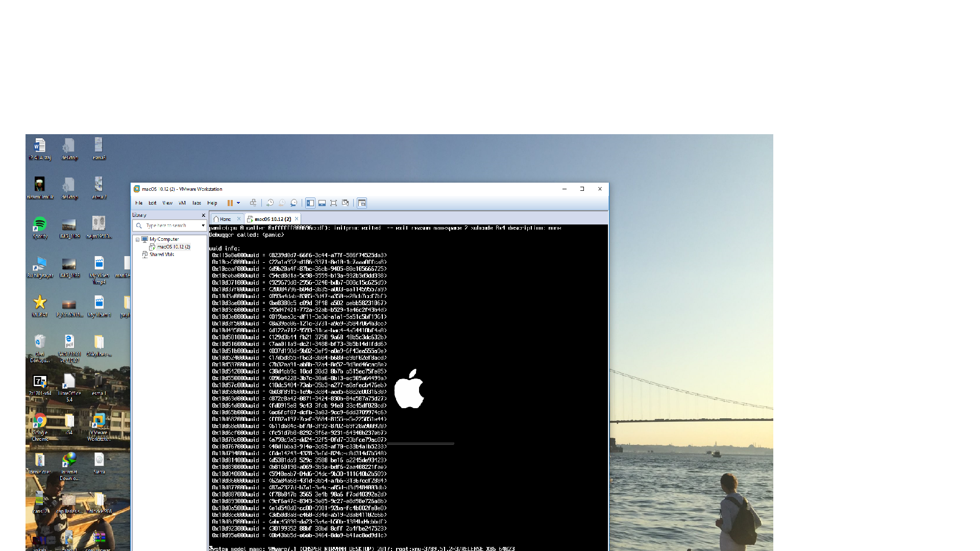Open Google Chrome desktop shortcut
The height and width of the screenshot is (551, 980).
tap(40, 421)
